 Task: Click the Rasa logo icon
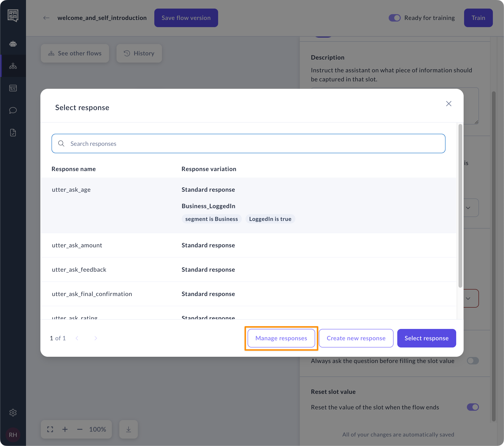[x=13, y=16]
